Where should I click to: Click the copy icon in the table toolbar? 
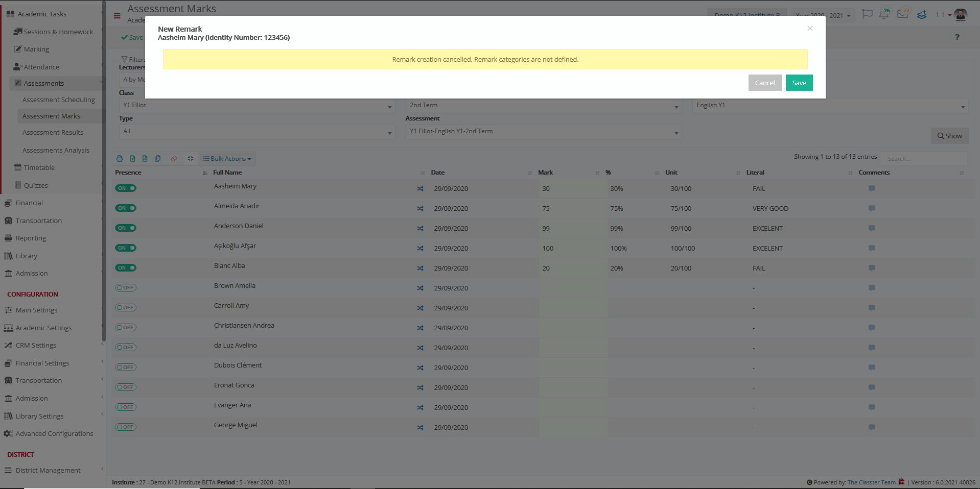pyautogui.click(x=157, y=159)
